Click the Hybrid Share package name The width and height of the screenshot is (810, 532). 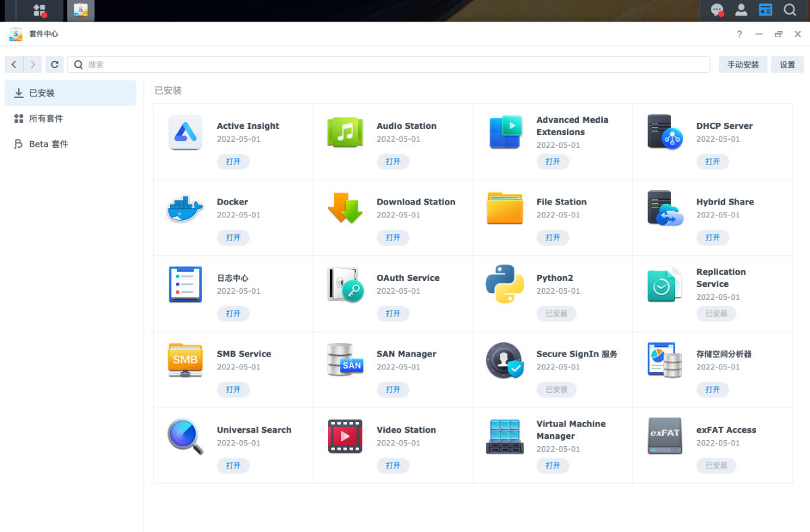tap(725, 202)
